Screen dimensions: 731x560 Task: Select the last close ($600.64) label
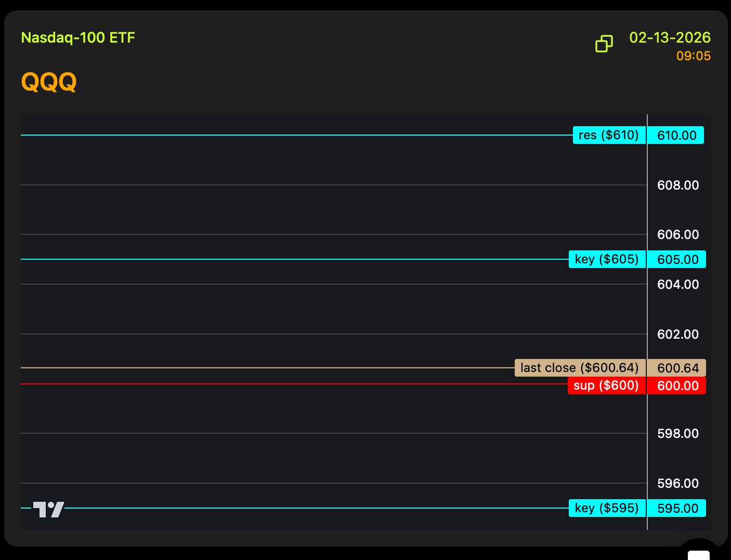(580, 368)
